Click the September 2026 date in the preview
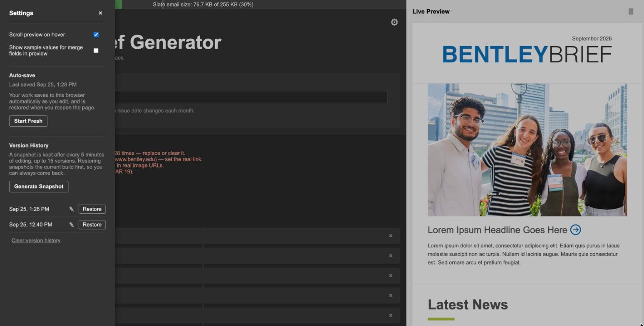This screenshot has width=644, height=326. pyautogui.click(x=592, y=39)
